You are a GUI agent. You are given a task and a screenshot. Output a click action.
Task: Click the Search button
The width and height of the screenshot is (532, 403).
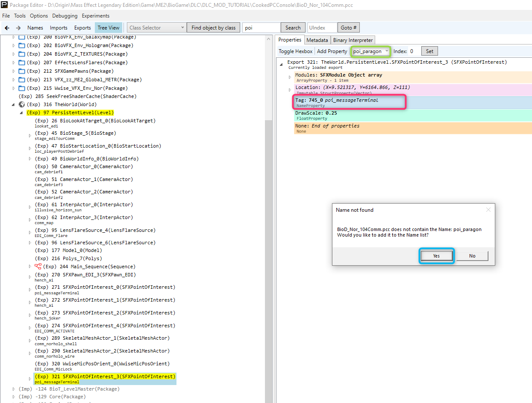[x=293, y=28]
